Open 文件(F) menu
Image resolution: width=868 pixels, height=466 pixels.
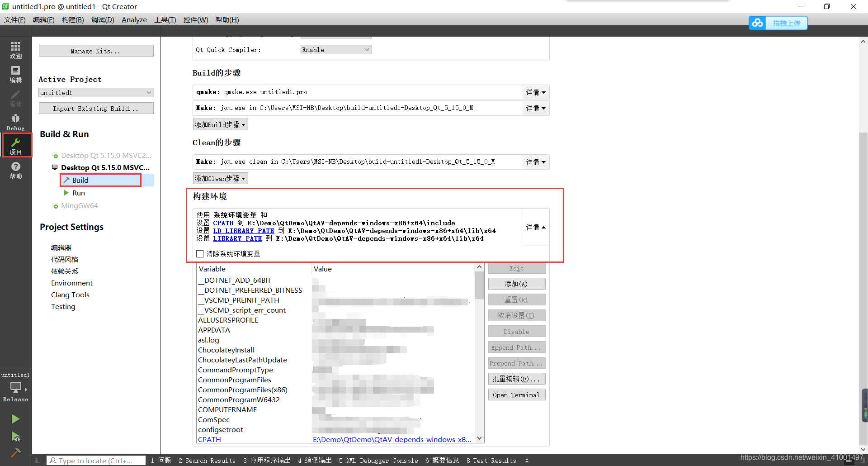[x=14, y=20]
